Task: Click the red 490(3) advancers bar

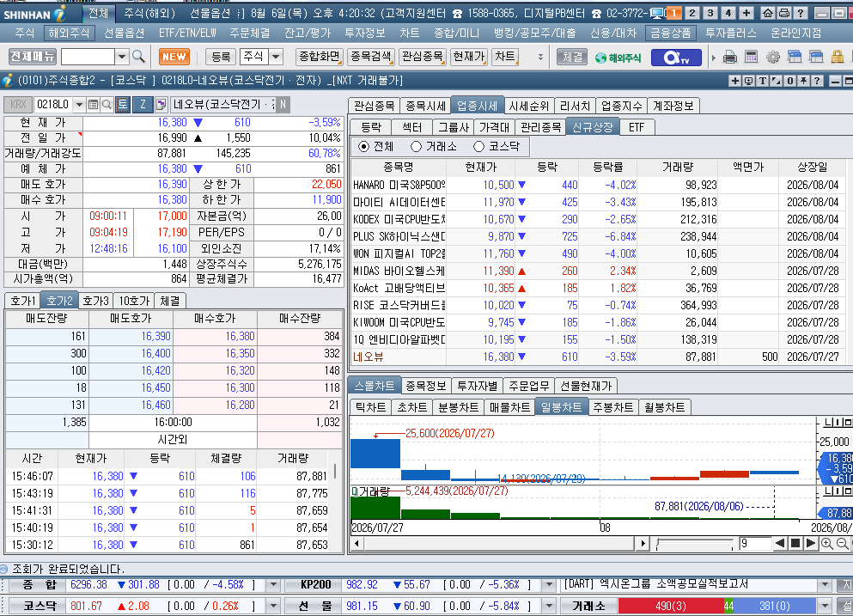Action: [x=671, y=606]
